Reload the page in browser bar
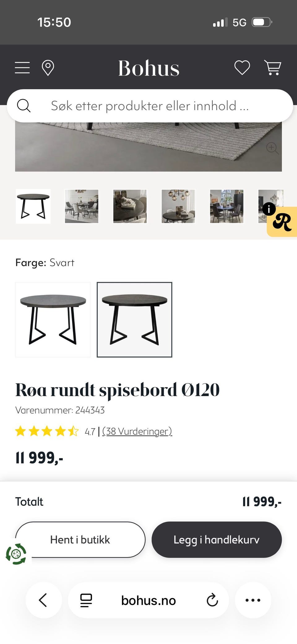The width and height of the screenshot is (297, 644). pos(212,600)
